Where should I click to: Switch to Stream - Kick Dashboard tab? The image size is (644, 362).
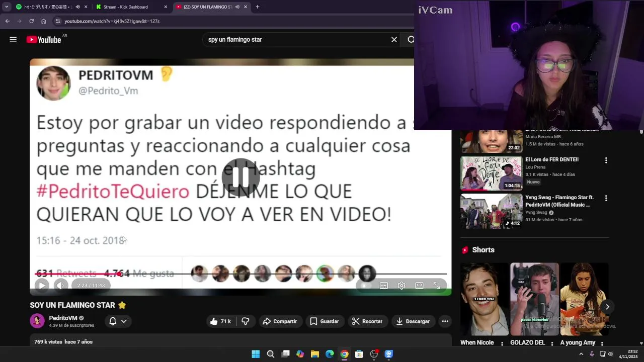(x=126, y=7)
